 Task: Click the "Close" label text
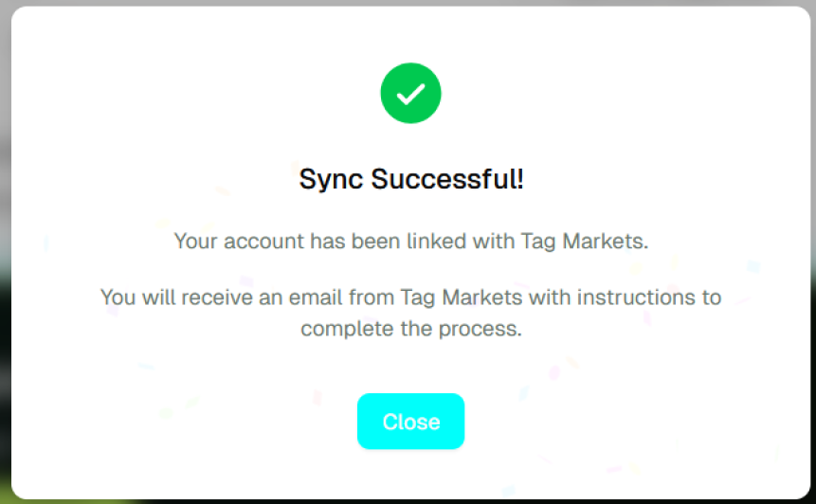tap(411, 422)
